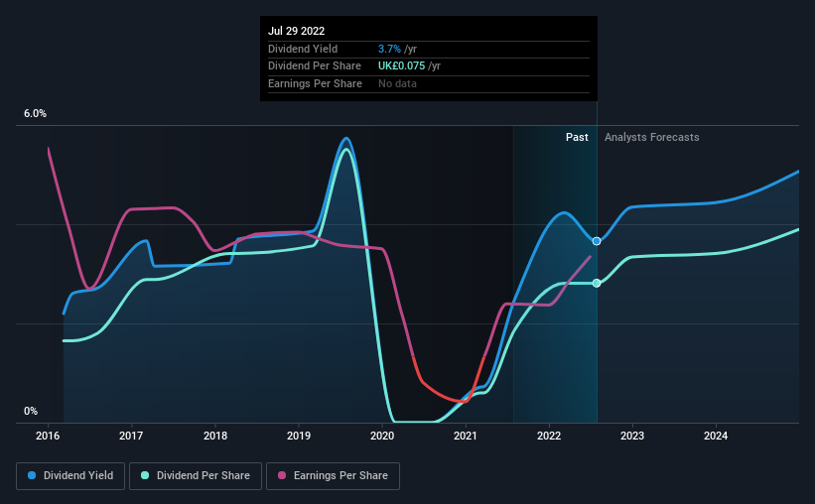Viewport: 815px width, 504px height.
Task: Click the 3.7% dividend yield value
Action: [x=389, y=49]
